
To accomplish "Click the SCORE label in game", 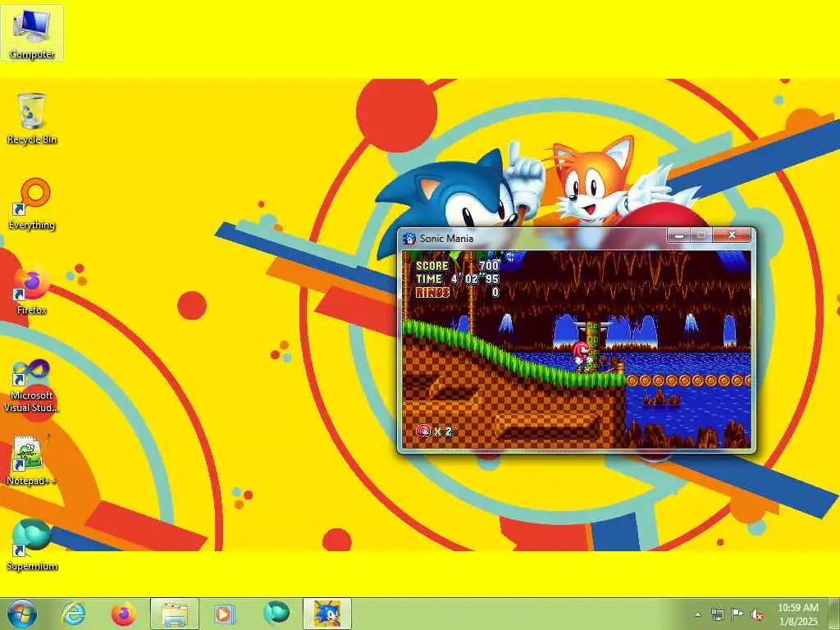I will pos(431,266).
